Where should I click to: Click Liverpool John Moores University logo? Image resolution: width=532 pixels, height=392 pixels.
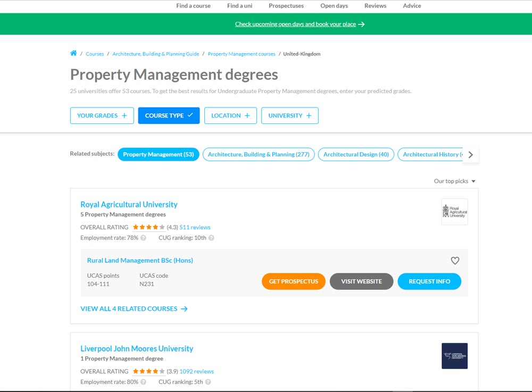pyautogui.click(x=454, y=356)
